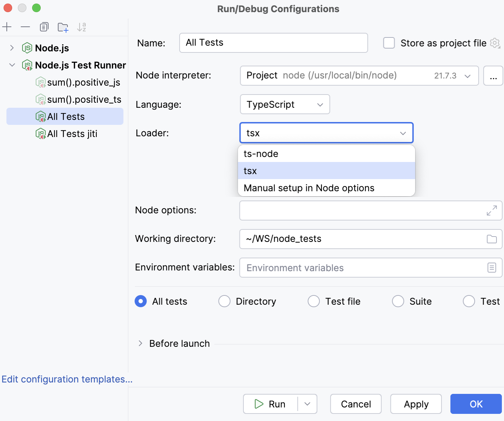The image size is (504, 421).
Task: Browse for a working directory folder
Action: [x=492, y=239]
